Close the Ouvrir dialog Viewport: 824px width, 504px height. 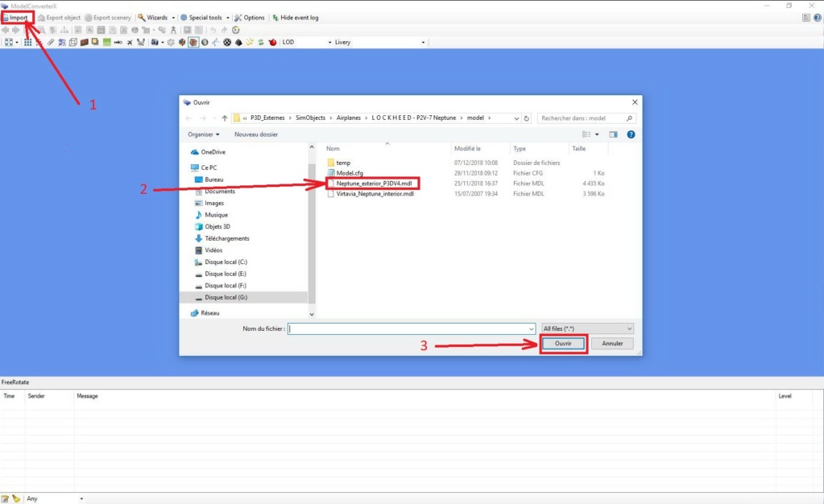(x=634, y=102)
